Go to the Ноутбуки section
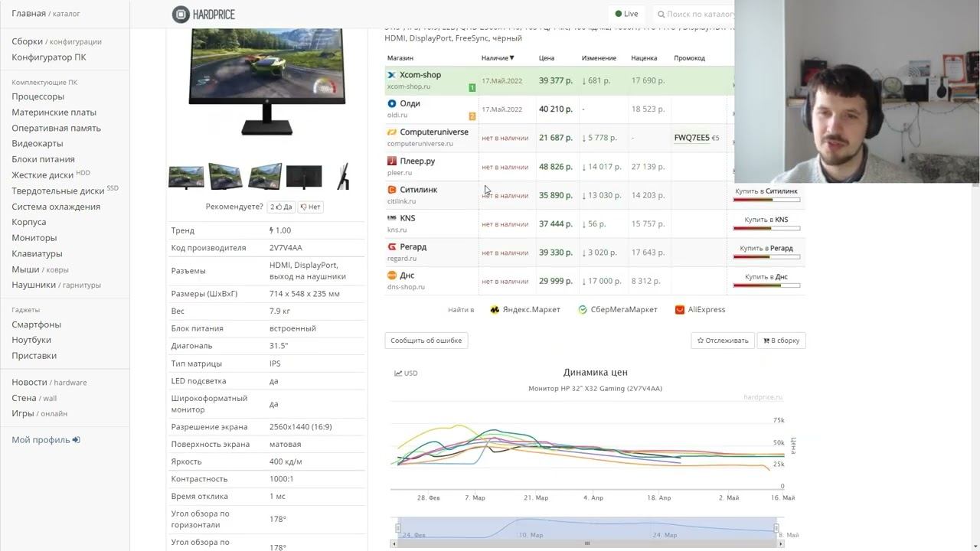Viewport: 980px width, 551px height. [31, 340]
